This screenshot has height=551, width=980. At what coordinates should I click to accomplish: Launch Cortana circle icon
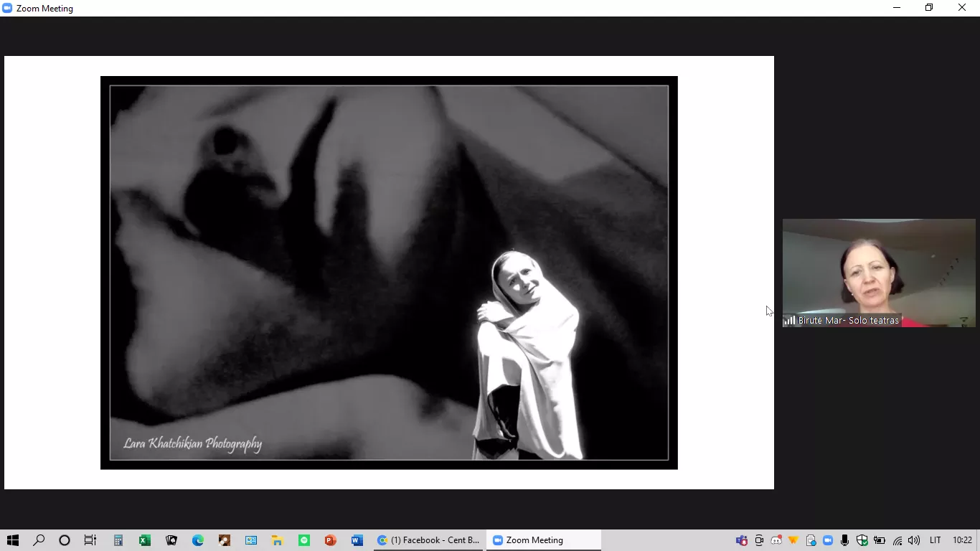click(65, 540)
